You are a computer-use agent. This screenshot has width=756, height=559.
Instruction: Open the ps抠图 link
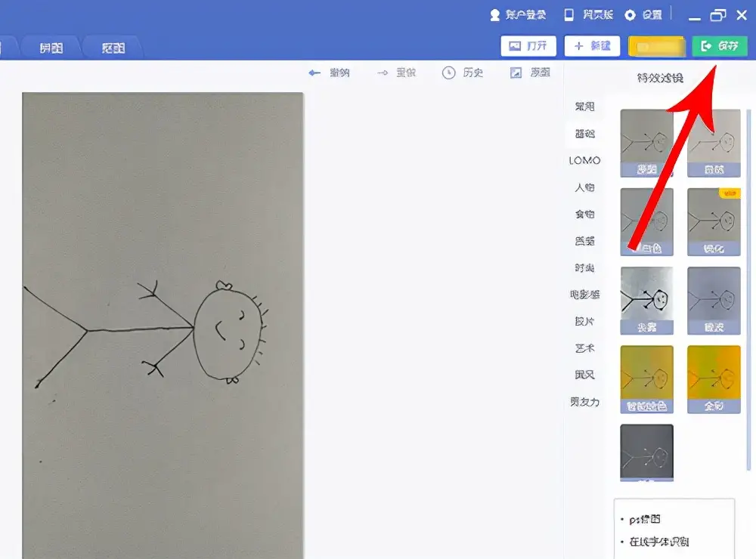pos(648,519)
